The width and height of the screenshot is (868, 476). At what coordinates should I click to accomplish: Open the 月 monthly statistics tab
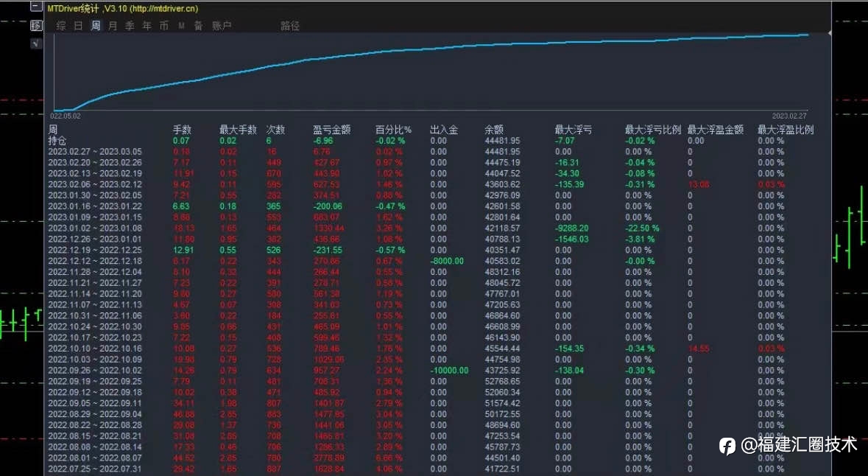tap(113, 26)
